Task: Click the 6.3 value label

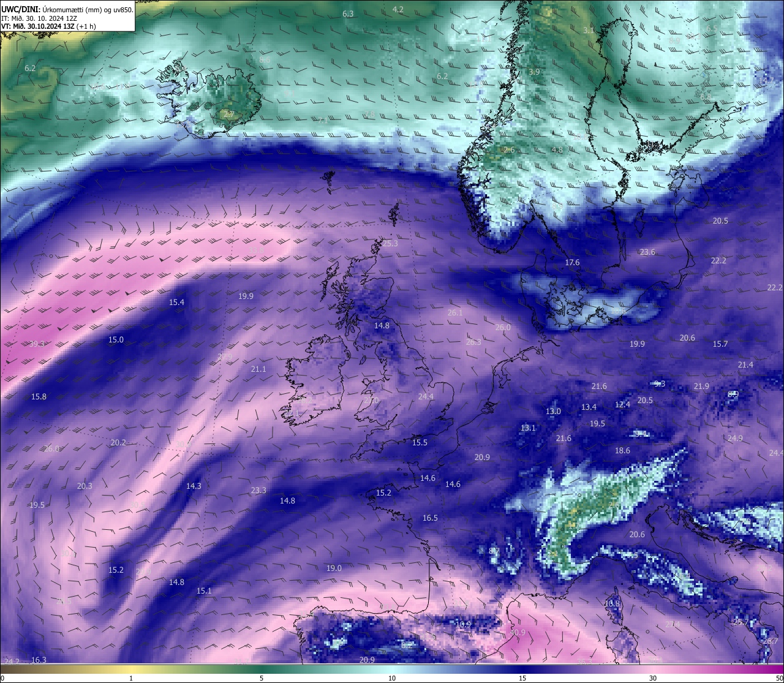Action: (x=348, y=13)
